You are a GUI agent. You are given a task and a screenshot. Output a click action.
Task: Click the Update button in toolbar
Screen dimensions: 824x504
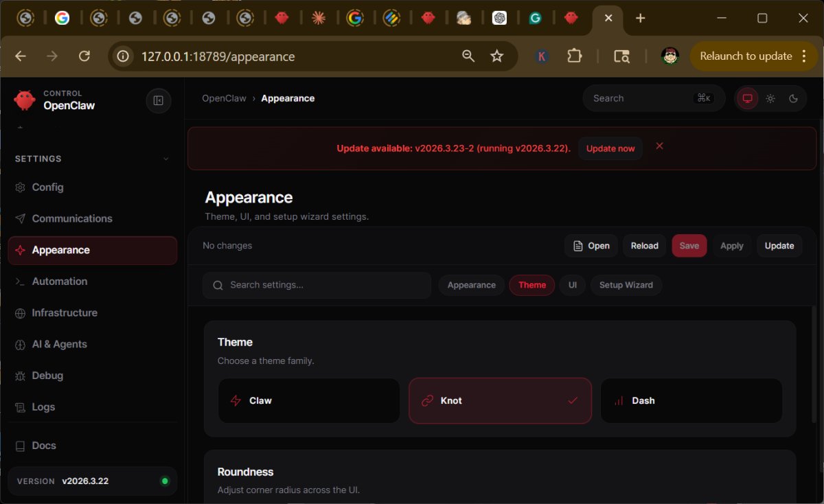pyautogui.click(x=779, y=246)
